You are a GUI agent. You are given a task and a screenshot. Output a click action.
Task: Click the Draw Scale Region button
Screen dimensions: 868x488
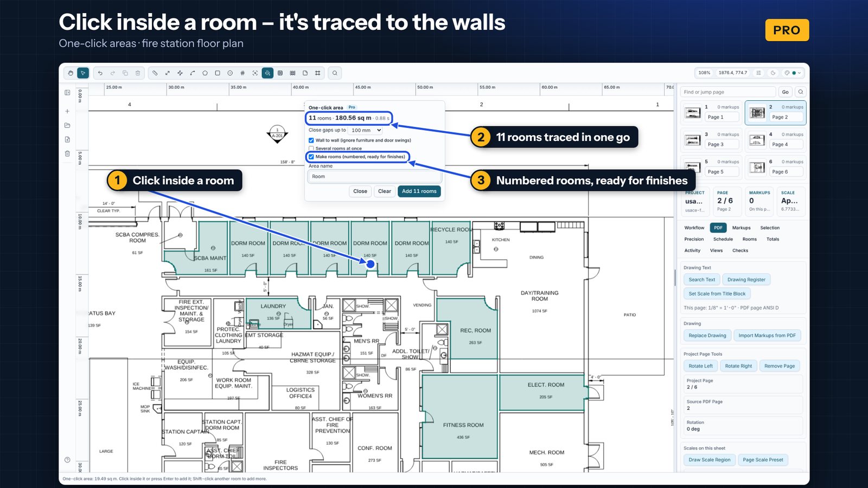[710, 460]
